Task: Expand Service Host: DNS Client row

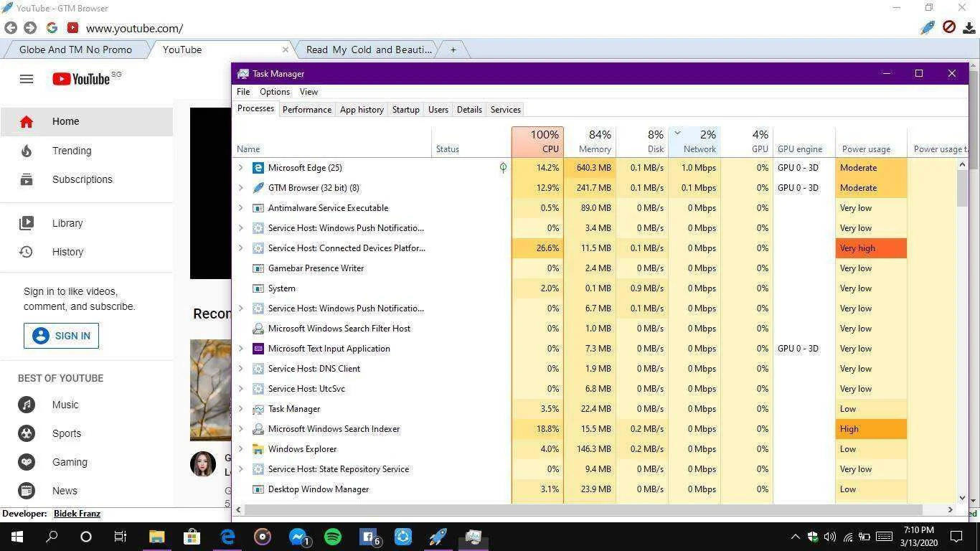Action: [x=241, y=369]
